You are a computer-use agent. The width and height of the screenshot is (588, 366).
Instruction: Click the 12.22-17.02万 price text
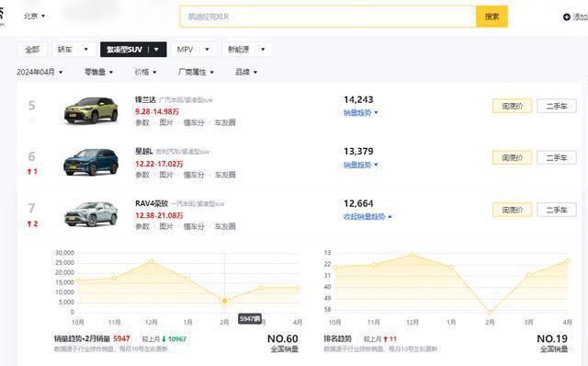point(159,164)
